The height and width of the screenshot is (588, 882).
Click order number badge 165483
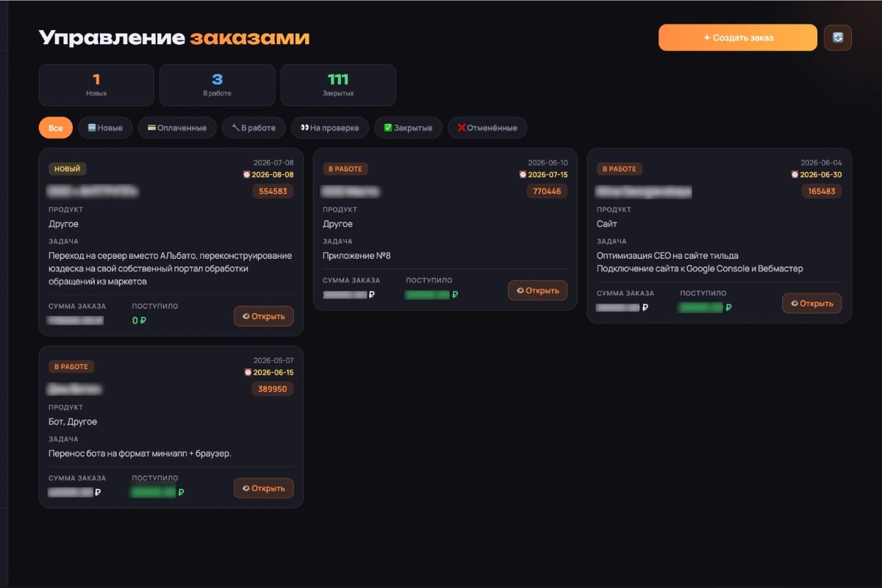coord(821,191)
